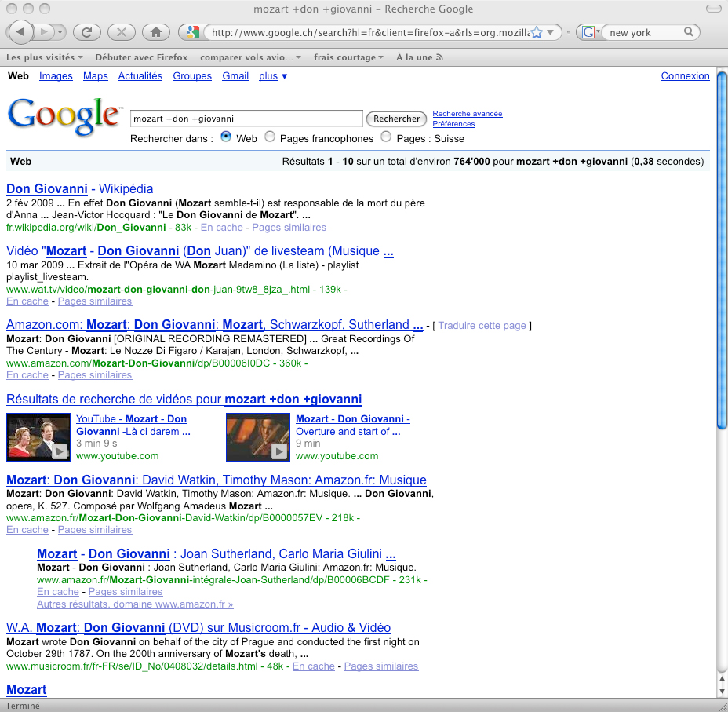Open Les plus visités bookmarks folder

click(x=45, y=57)
